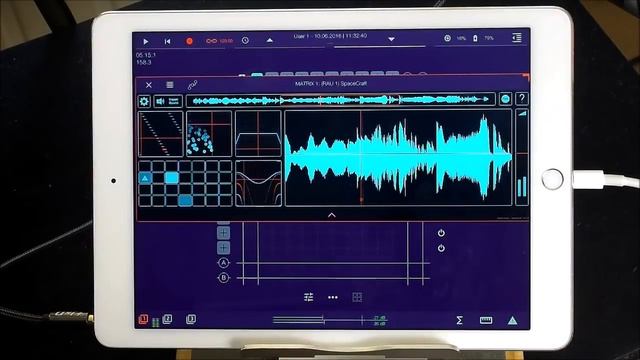Screen dimensions: 640x360
Task: Select matrix bus B circle
Action: pyautogui.click(x=224, y=278)
